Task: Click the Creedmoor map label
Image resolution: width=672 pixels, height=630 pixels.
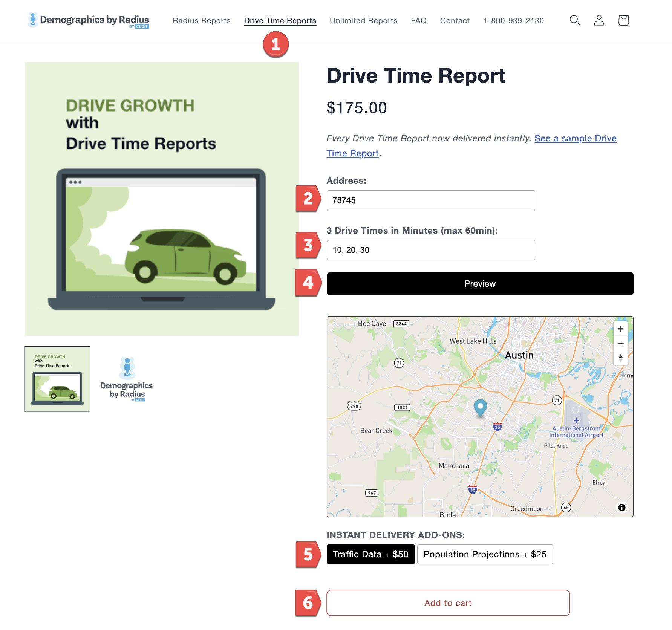Action: tap(526, 509)
